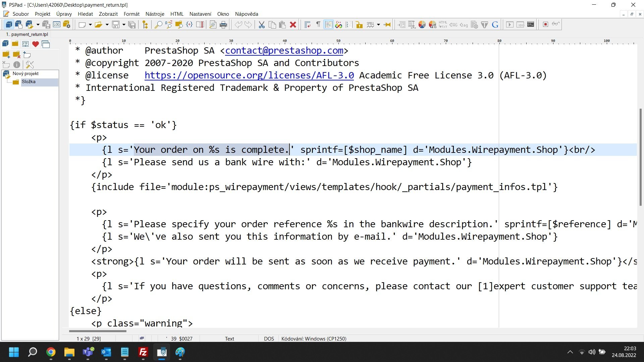Toggle line numbers display icon
This screenshot has height=362, width=644.
click(x=349, y=24)
